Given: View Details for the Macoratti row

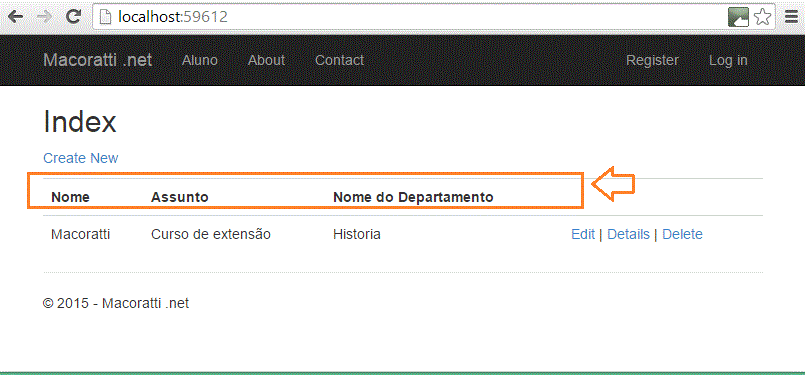Looking at the screenshot, I should pos(628,234).
